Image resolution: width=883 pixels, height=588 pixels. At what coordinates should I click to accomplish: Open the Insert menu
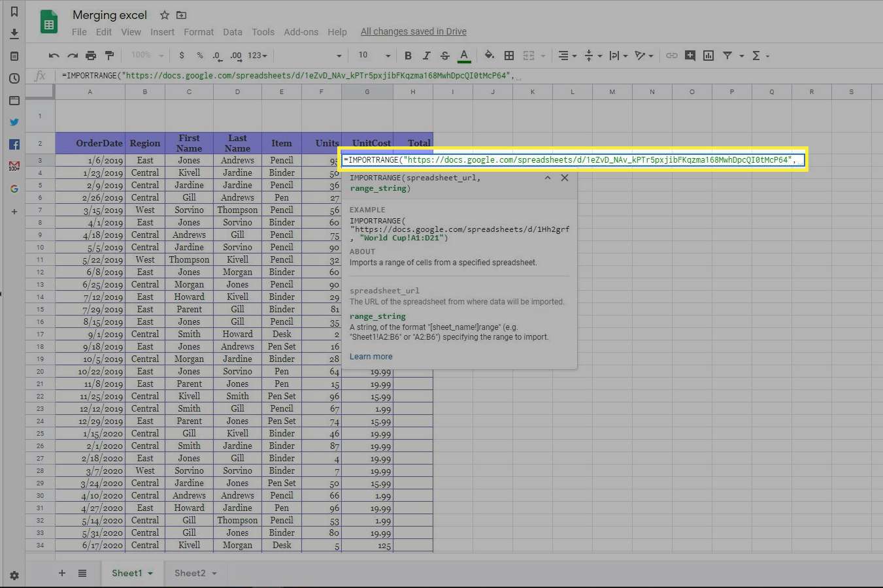pyautogui.click(x=162, y=31)
